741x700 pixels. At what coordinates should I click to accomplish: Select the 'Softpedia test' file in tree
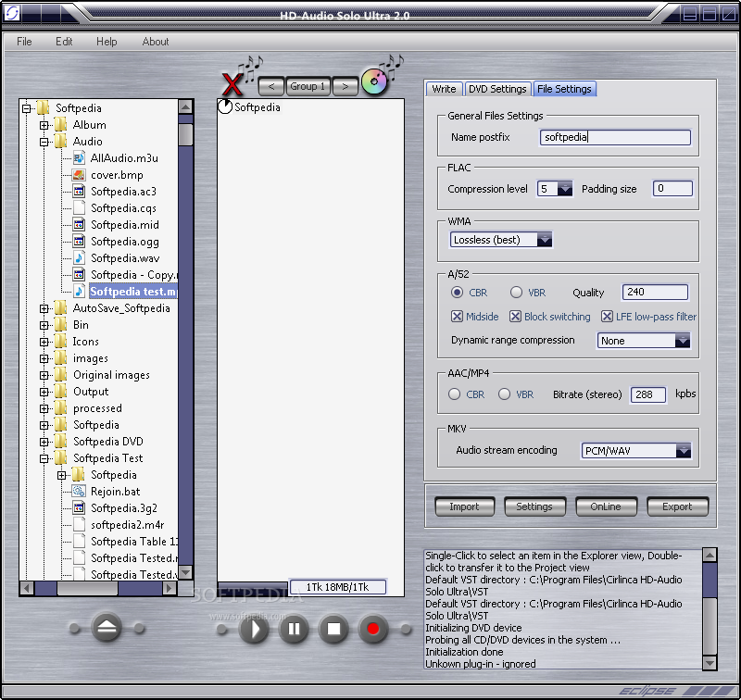click(x=132, y=292)
